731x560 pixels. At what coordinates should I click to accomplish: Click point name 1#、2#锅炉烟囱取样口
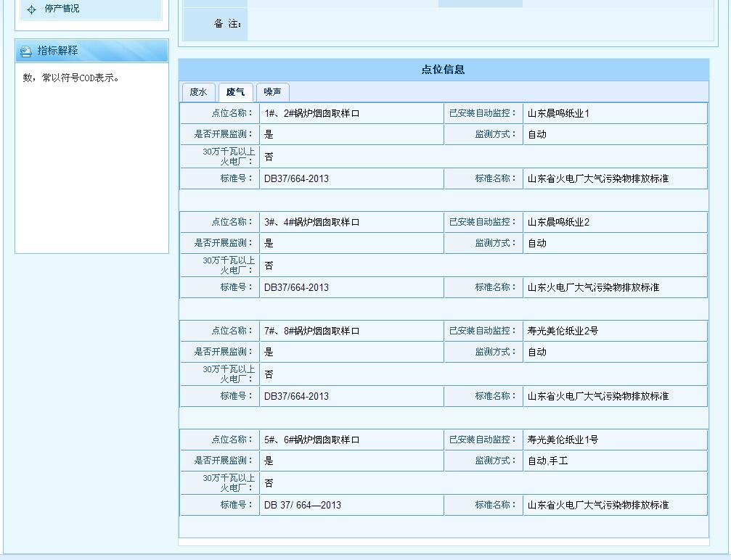pos(312,112)
